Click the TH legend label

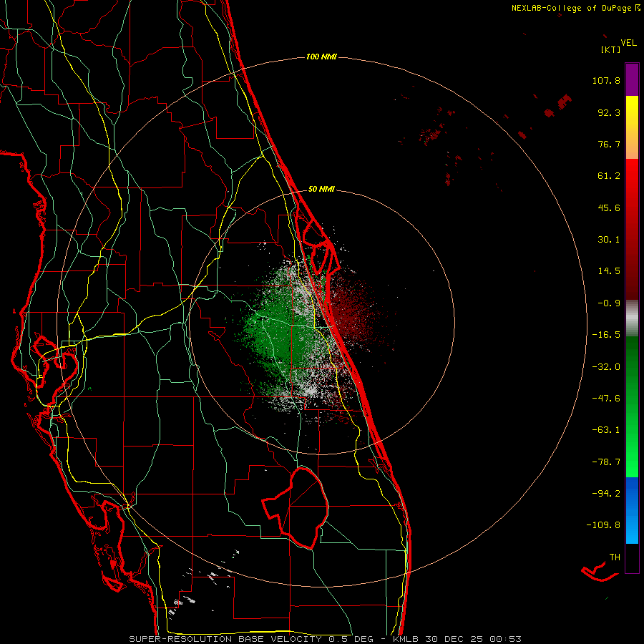point(615,557)
